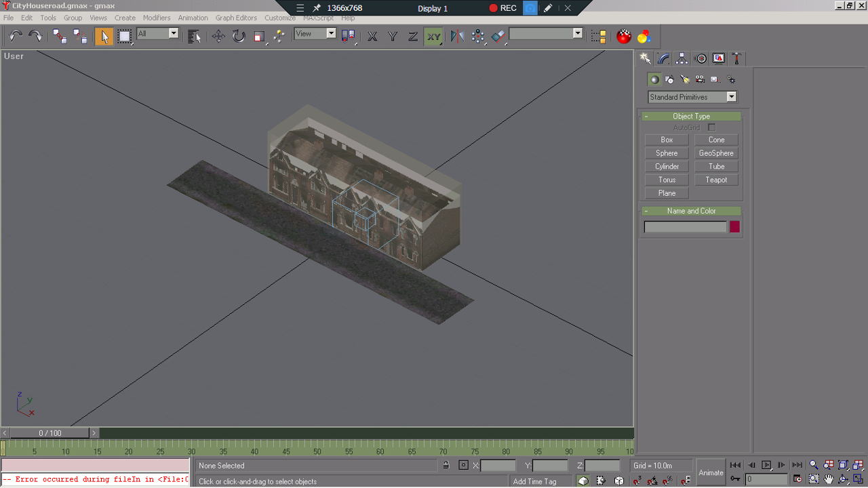Click the Align tool icon
Image resolution: width=868 pixels, height=488 pixels.
pyautogui.click(x=498, y=37)
